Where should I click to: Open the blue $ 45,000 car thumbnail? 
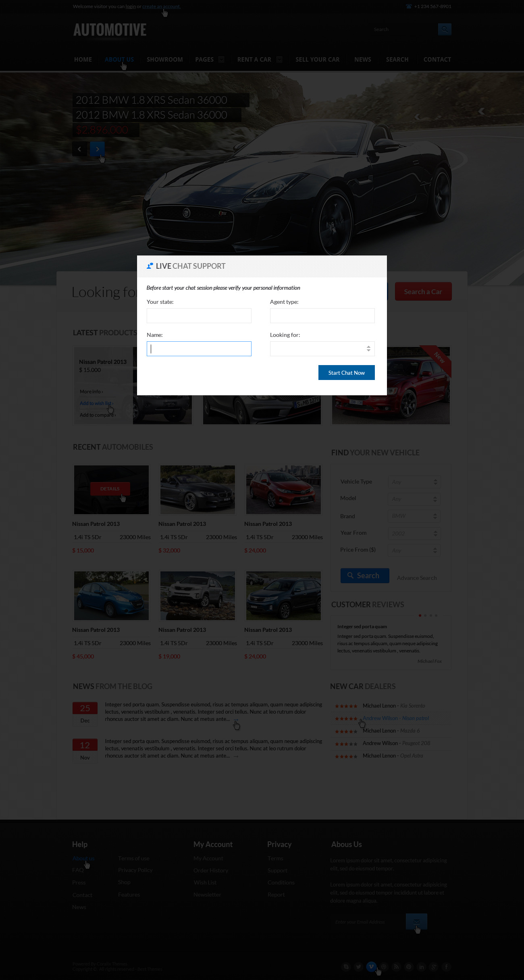[111, 596]
